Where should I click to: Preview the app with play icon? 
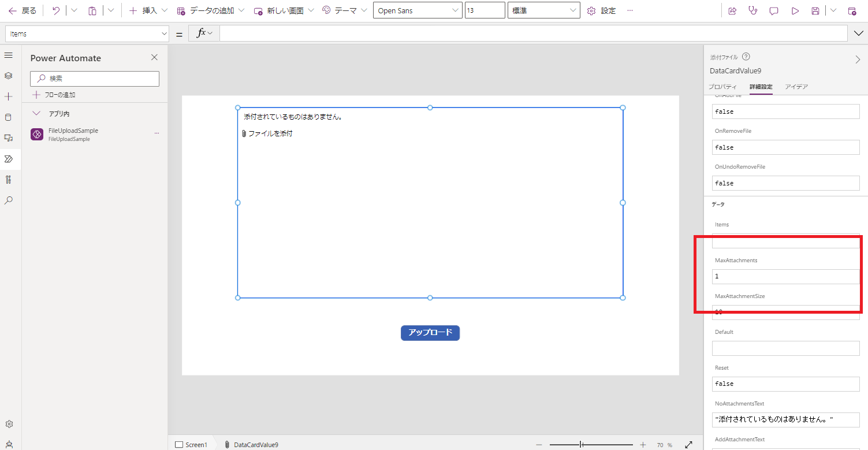(x=795, y=10)
